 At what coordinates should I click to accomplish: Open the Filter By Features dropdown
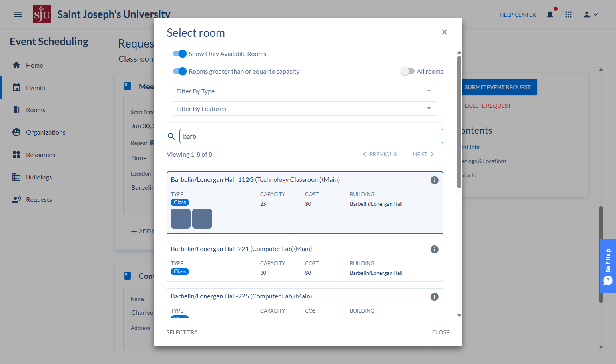click(305, 109)
